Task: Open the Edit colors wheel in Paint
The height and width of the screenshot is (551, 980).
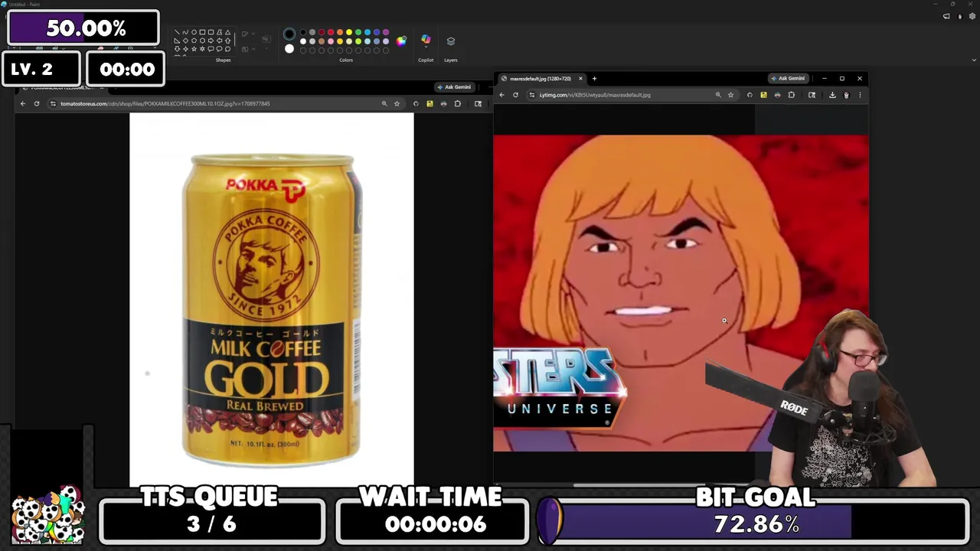Action: click(x=401, y=41)
